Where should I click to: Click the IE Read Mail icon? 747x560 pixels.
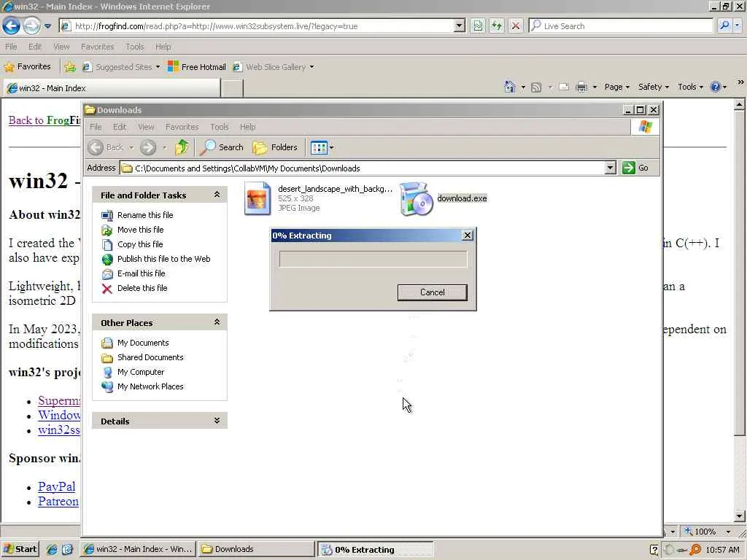pyautogui.click(x=564, y=87)
